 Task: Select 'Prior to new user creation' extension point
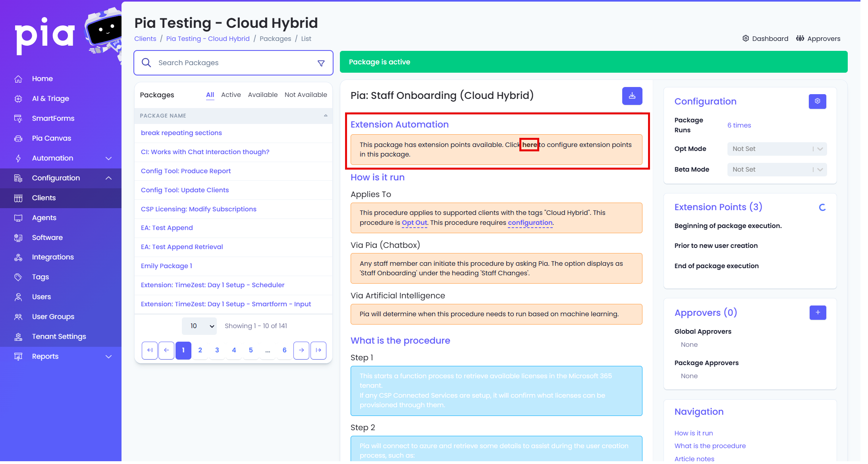(x=716, y=246)
